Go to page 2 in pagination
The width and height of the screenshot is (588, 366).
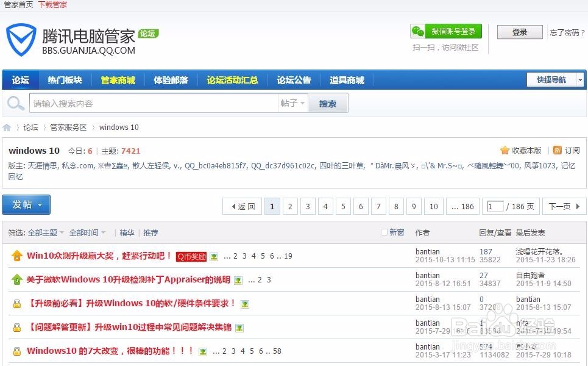click(290, 206)
